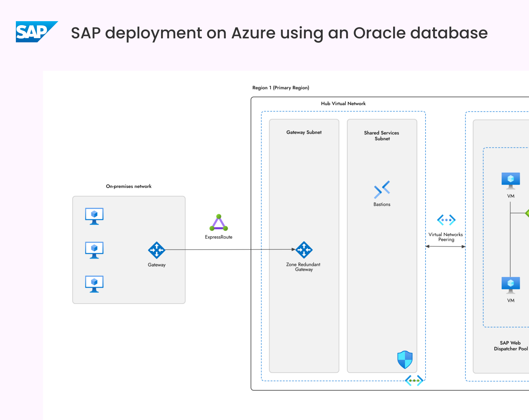Select the diagram title heading text
This screenshot has height=420, width=529.
point(279,33)
